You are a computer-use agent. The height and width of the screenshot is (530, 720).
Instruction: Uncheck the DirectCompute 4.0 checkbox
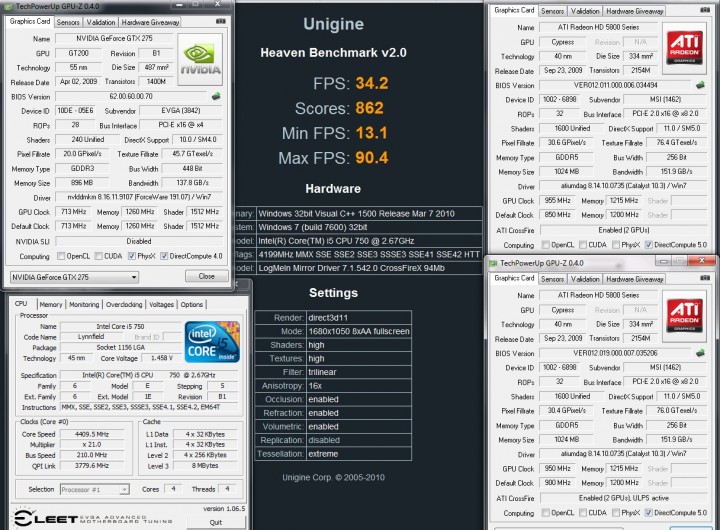click(x=164, y=256)
